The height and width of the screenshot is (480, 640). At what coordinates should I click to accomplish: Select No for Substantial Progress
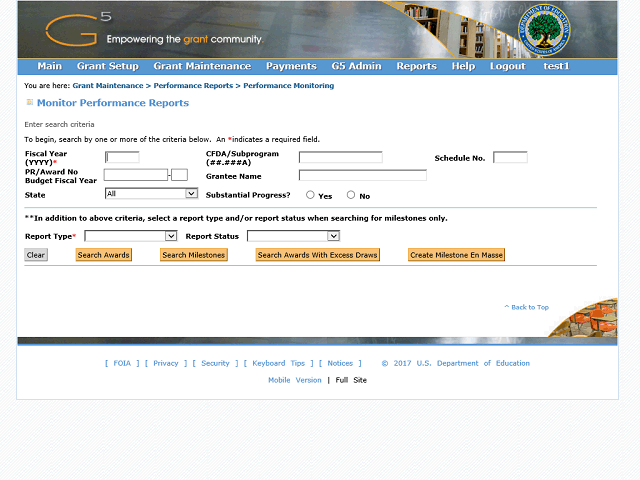[351, 195]
